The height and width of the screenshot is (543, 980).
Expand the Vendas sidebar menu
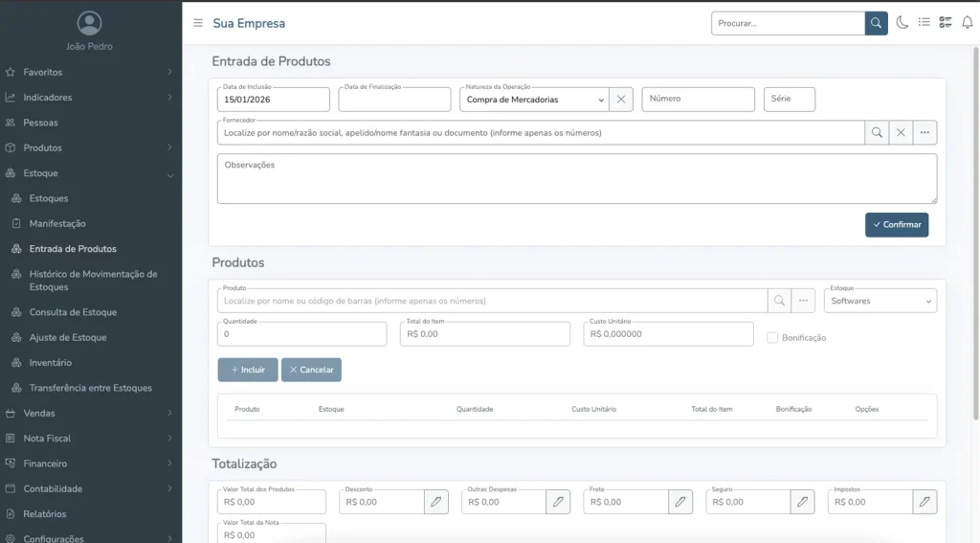(91, 413)
